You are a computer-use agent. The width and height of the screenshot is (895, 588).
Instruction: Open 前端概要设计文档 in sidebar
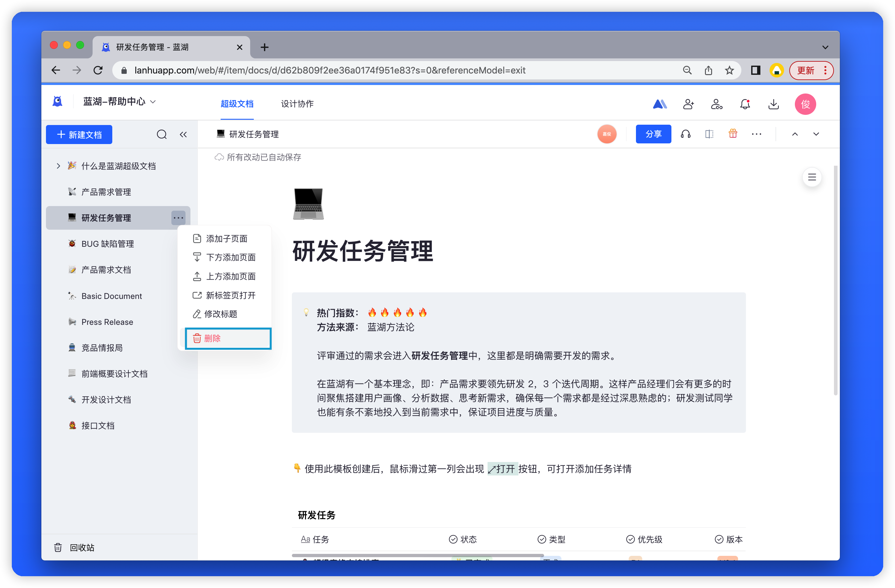tap(118, 374)
